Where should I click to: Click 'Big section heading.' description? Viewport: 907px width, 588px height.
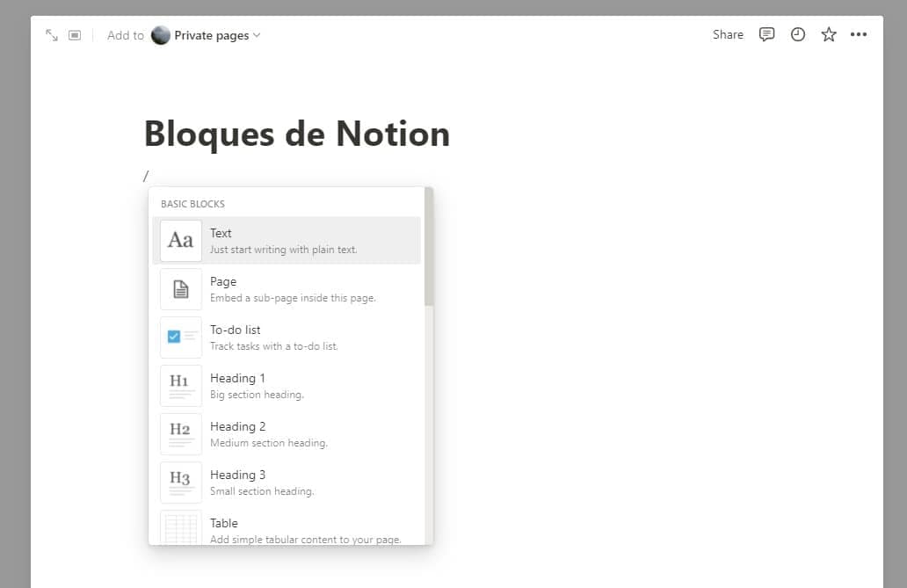[x=257, y=395]
